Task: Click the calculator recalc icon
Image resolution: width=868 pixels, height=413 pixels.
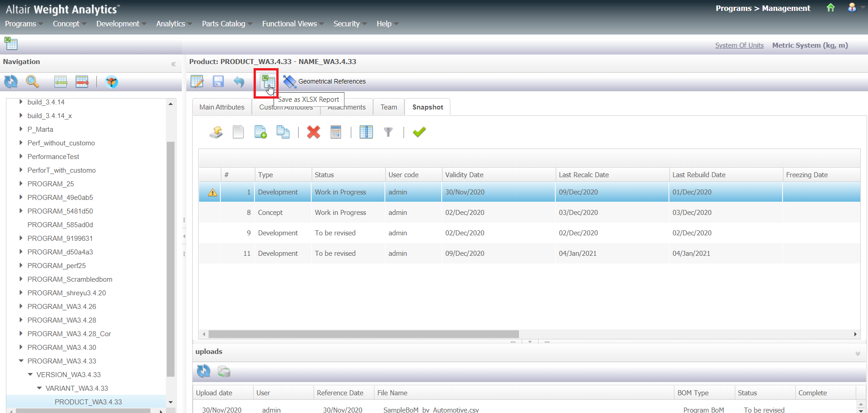Action: click(x=335, y=132)
